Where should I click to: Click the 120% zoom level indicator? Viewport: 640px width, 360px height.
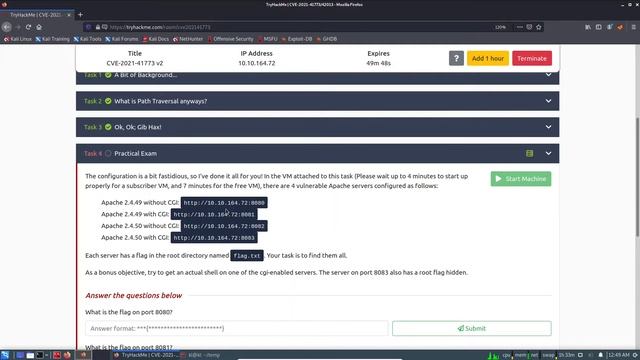[x=500, y=27]
